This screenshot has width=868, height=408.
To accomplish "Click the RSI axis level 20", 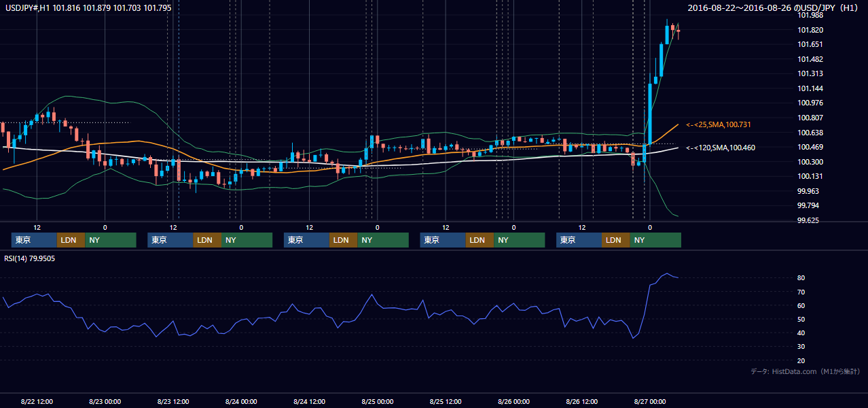I will (801, 360).
